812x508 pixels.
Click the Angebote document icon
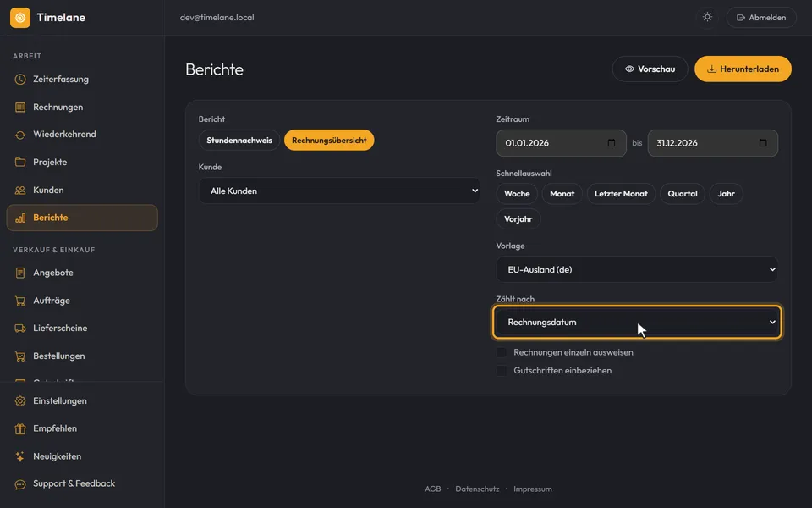click(20, 273)
